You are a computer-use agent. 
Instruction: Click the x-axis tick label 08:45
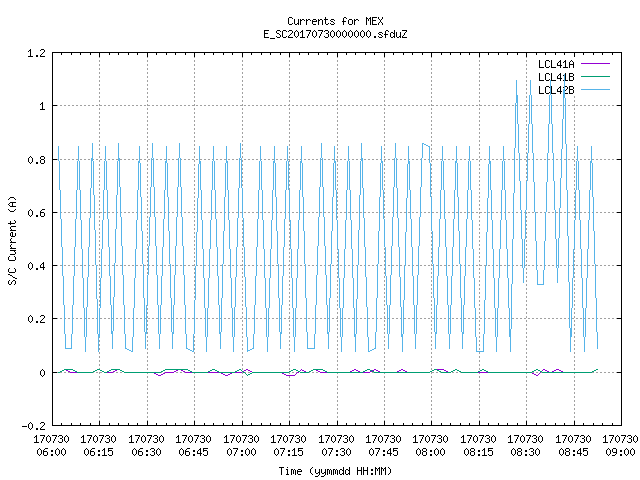[573, 452]
